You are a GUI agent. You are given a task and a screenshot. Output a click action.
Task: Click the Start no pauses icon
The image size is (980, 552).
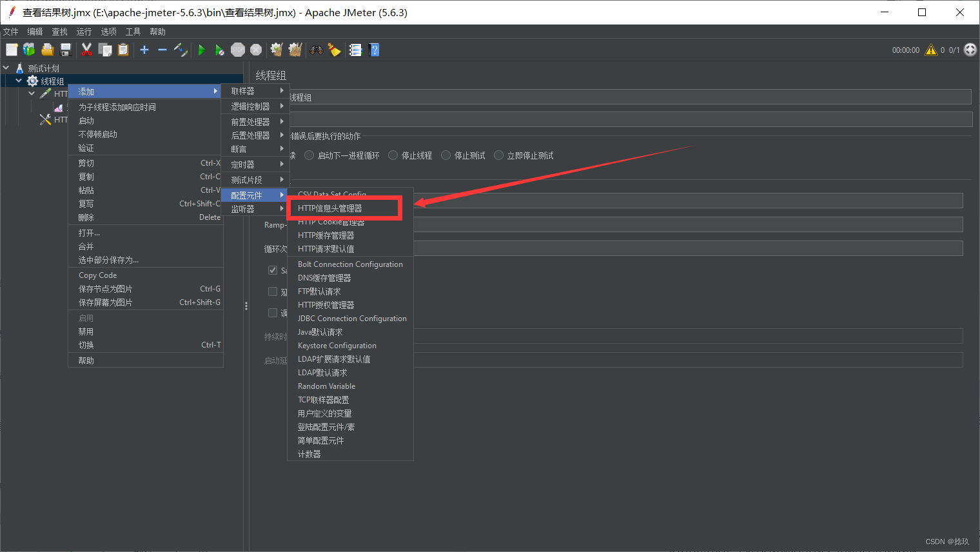[x=220, y=50]
